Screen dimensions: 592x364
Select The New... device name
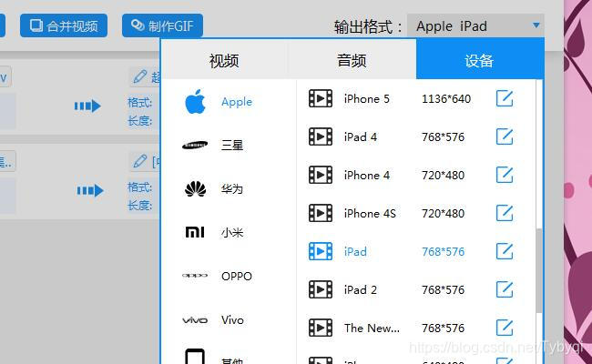pos(372,329)
